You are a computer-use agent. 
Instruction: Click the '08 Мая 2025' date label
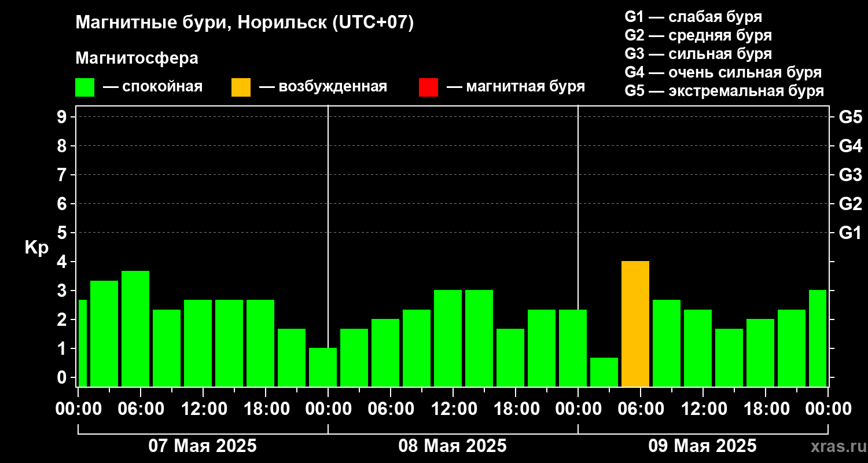point(453,446)
